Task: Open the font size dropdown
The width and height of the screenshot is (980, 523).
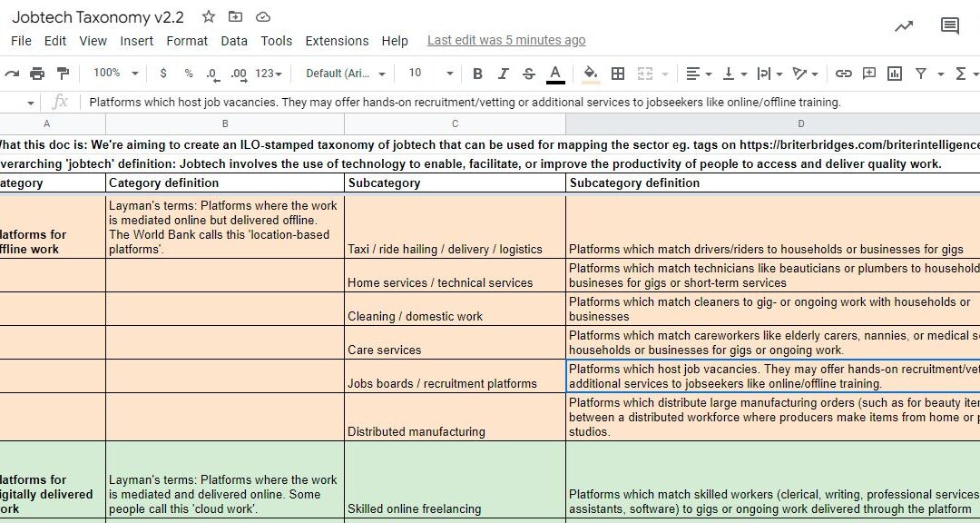Action: click(x=426, y=73)
